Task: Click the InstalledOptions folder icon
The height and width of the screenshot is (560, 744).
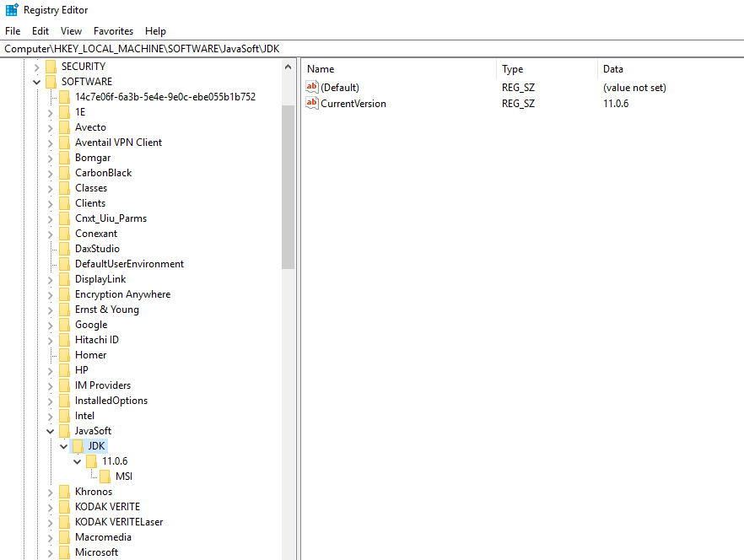Action: [64, 401]
